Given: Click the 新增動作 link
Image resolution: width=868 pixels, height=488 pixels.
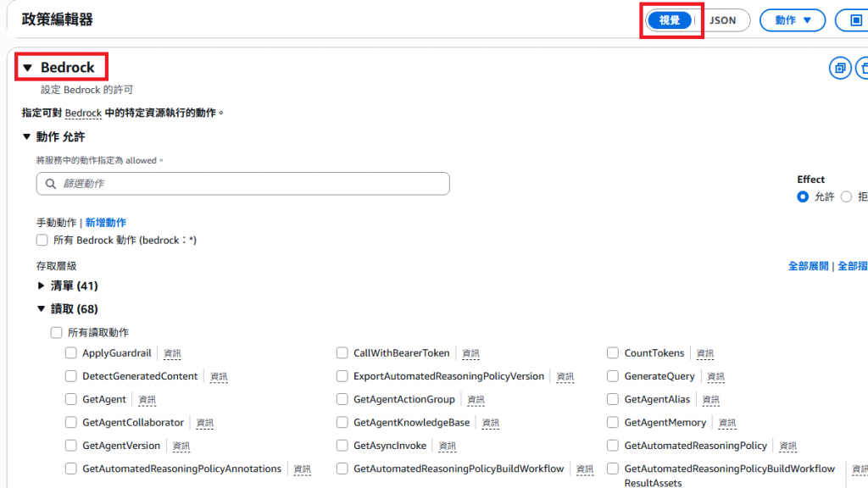Looking at the screenshot, I should (x=106, y=223).
